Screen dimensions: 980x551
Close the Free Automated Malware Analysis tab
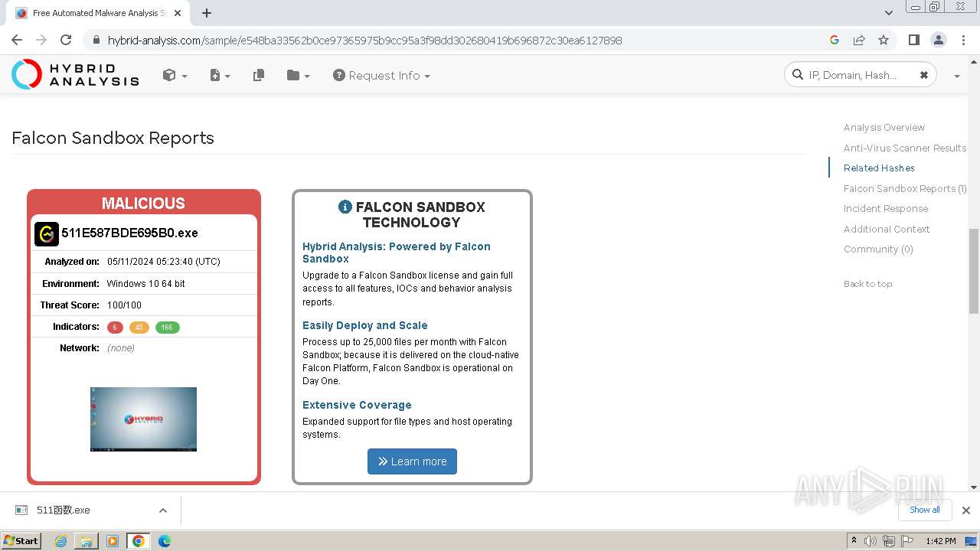pyautogui.click(x=178, y=13)
